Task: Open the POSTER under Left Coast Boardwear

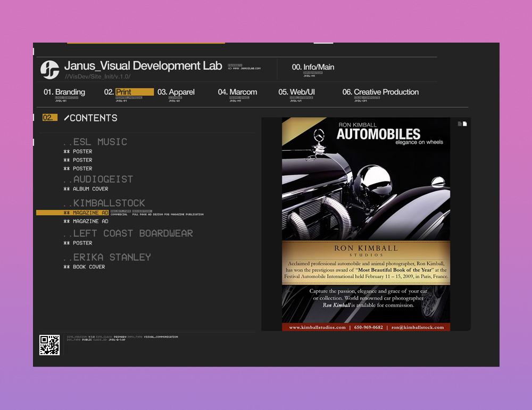Action: click(78, 243)
